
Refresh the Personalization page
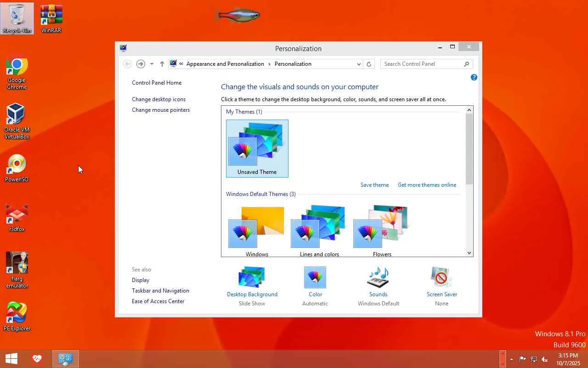pos(369,64)
